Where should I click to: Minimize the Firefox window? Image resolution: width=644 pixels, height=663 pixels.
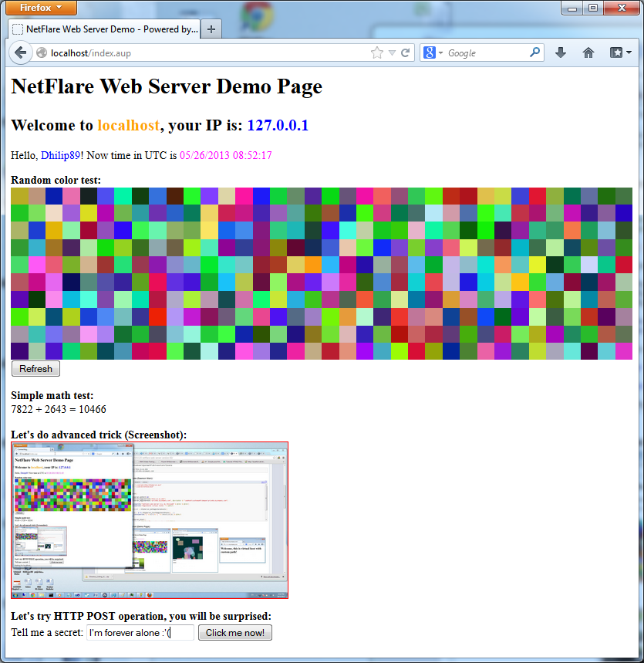pos(572,8)
